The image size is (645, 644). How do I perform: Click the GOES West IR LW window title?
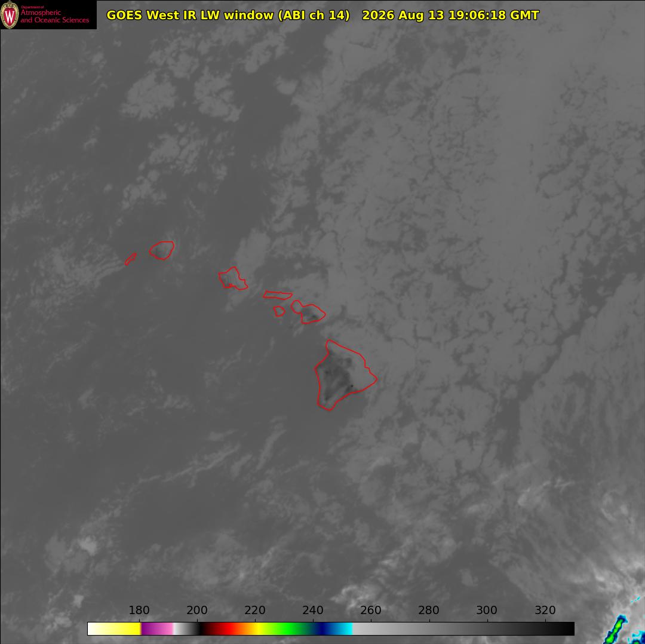coord(228,15)
